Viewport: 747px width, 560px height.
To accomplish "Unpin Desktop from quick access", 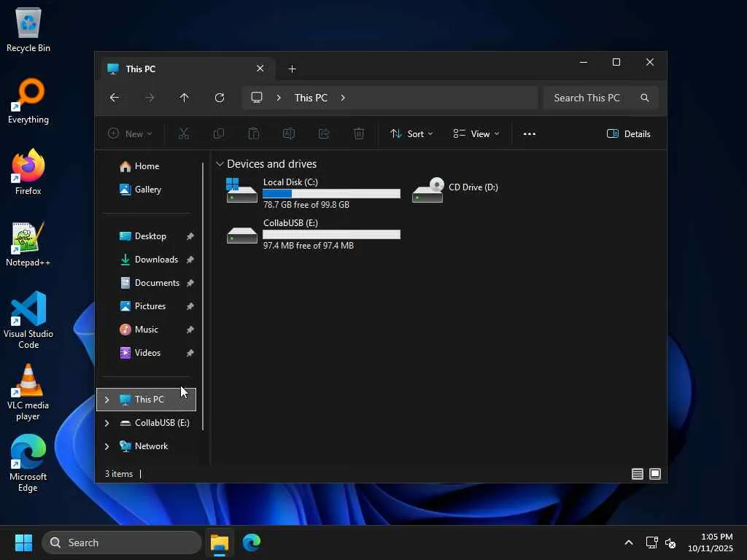I will (190, 236).
